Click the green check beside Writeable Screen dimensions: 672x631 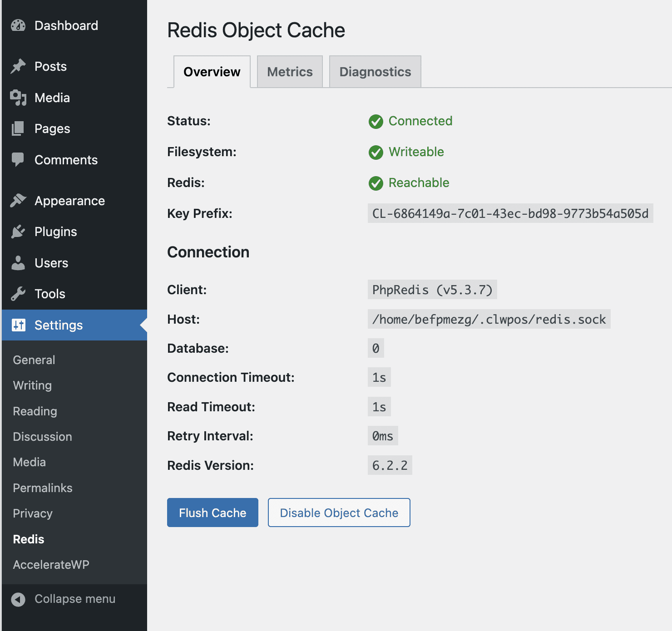tap(376, 153)
